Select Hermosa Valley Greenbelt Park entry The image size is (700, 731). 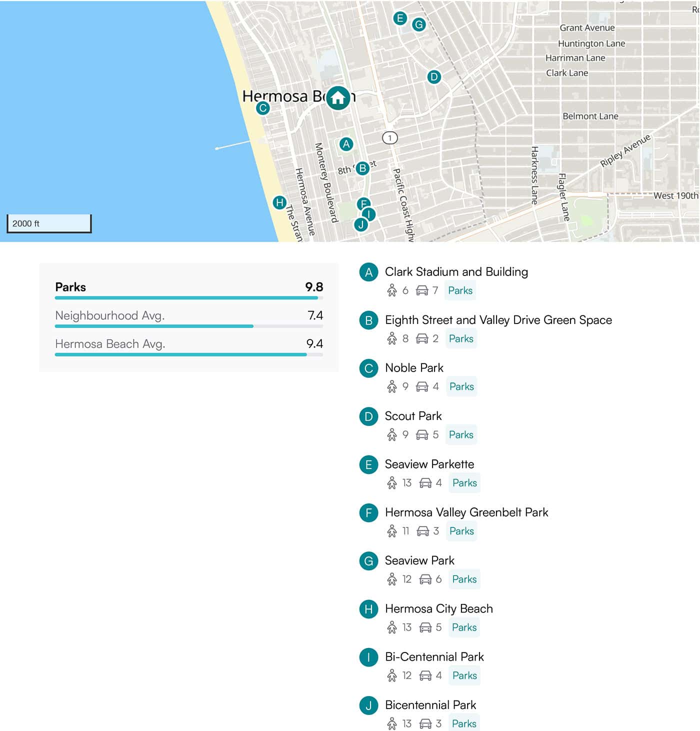[x=466, y=512]
